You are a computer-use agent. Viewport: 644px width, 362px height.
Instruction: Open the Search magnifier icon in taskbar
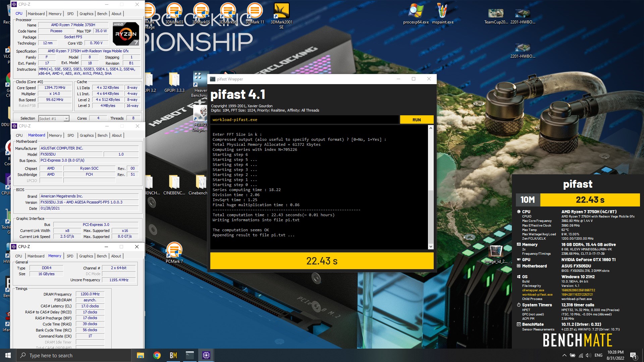[23, 355]
